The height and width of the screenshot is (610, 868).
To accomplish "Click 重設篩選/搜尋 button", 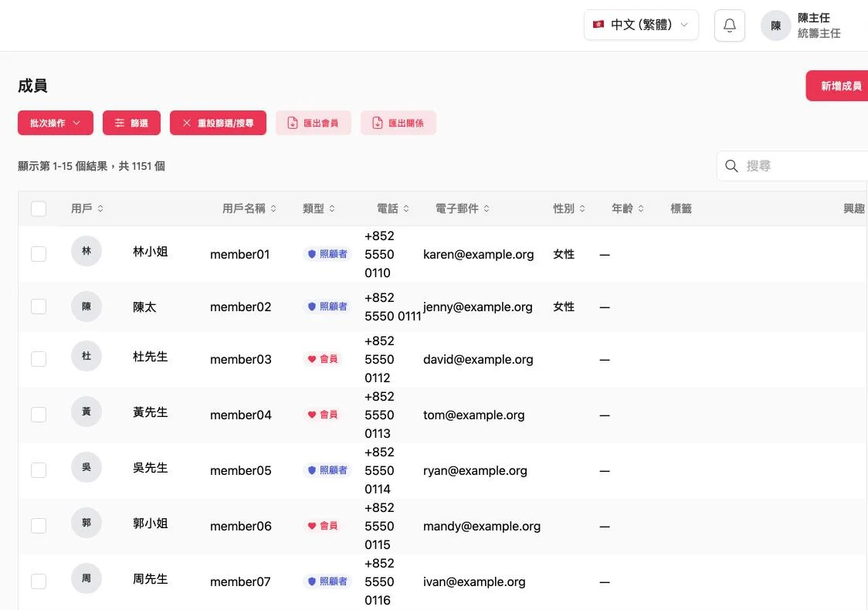I will click(218, 123).
